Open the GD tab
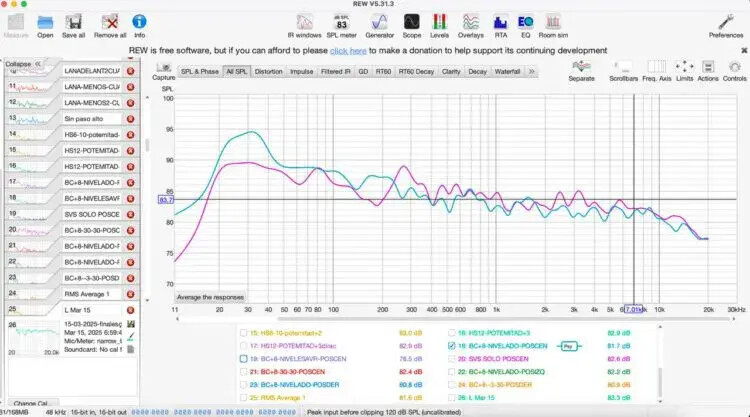This screenshot has width=750, height=417. tap(363, 71)
